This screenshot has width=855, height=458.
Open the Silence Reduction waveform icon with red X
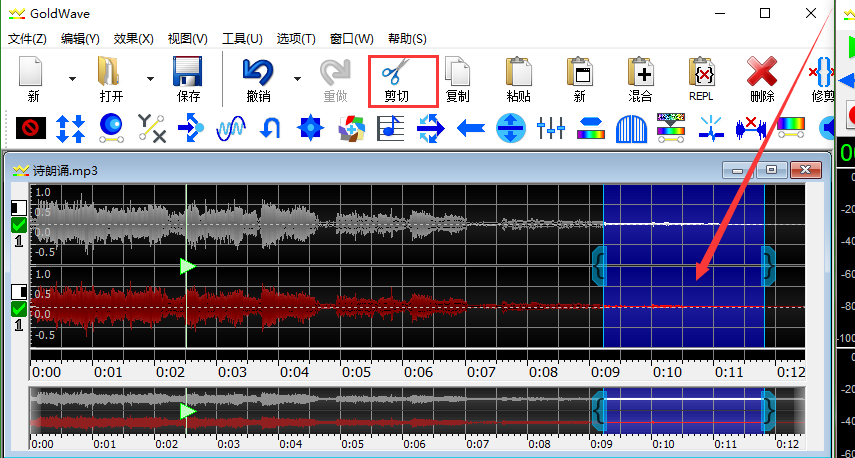point(751,129)
